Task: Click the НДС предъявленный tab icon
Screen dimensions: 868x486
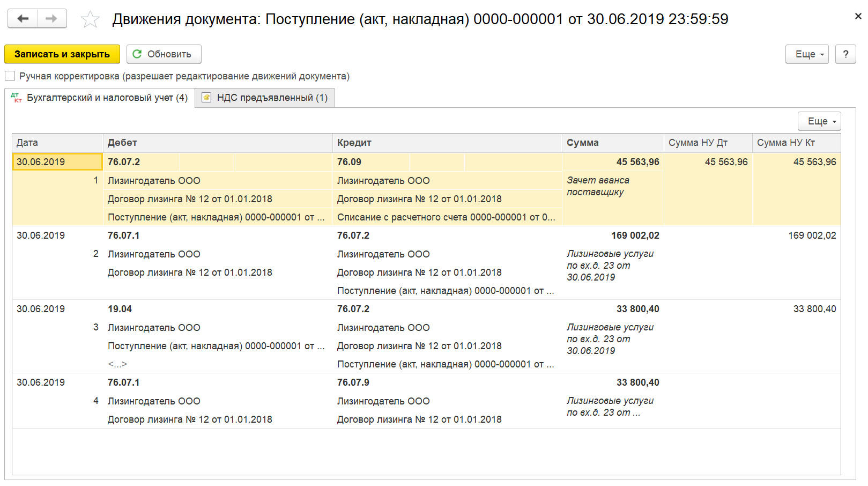Action: click(206, 98)
